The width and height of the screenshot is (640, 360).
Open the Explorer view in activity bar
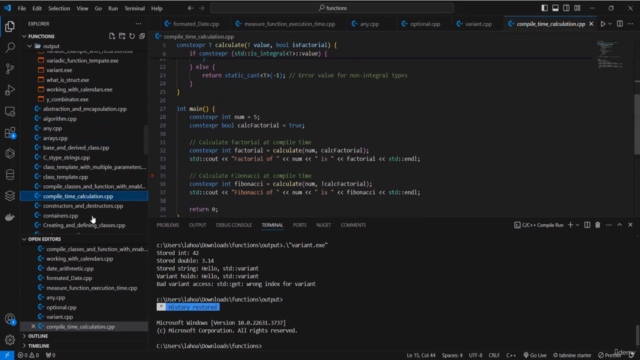pos(10,27)
